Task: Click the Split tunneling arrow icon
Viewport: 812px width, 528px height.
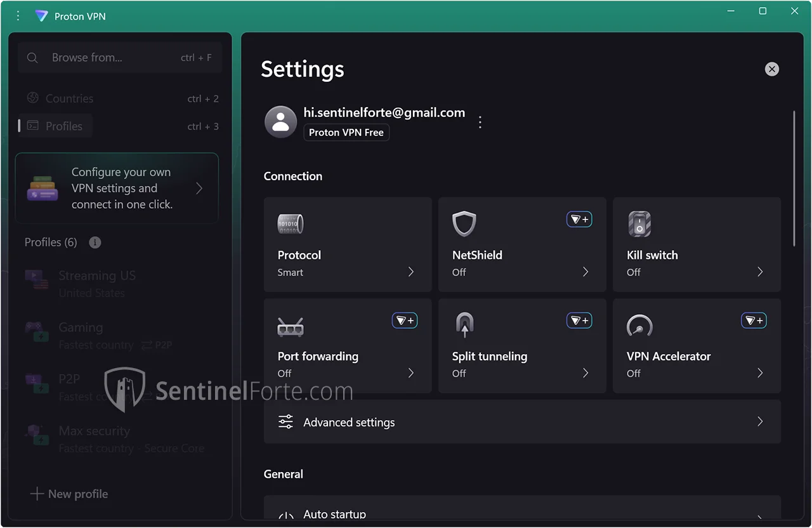Action: 464,325
